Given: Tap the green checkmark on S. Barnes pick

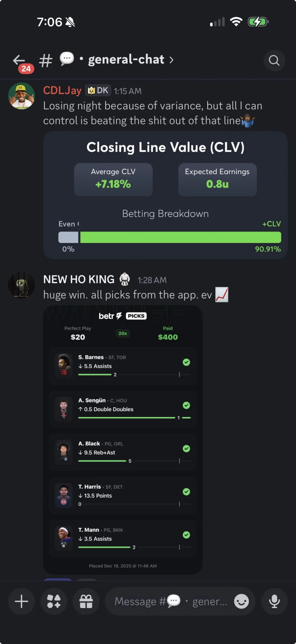Looking at the screenshot, I should pyautogui.click(x=186, y=362).
